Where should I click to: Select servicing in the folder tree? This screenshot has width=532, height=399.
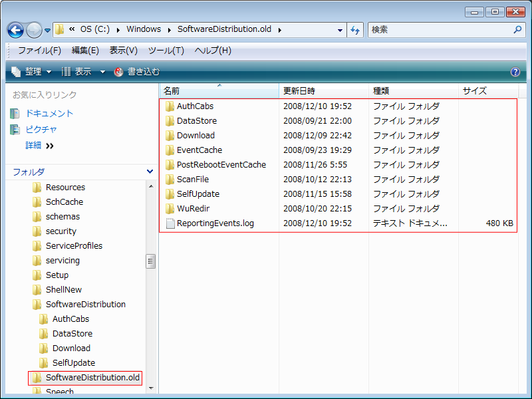(63, 260)
